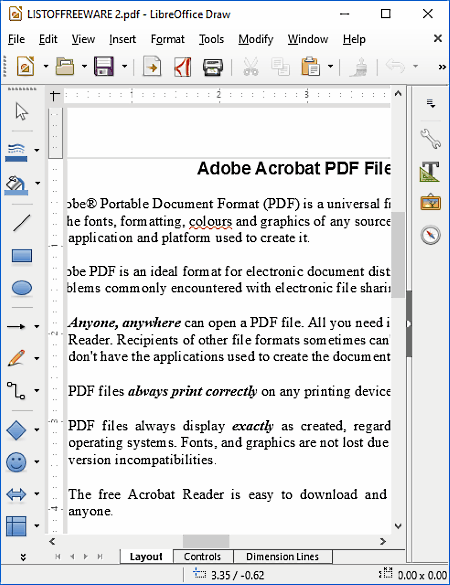The height and width of the screenshot is (585, 450).
Task: Close the document with menu bar X
Action: pyautogui.click(x=438, y=38)
